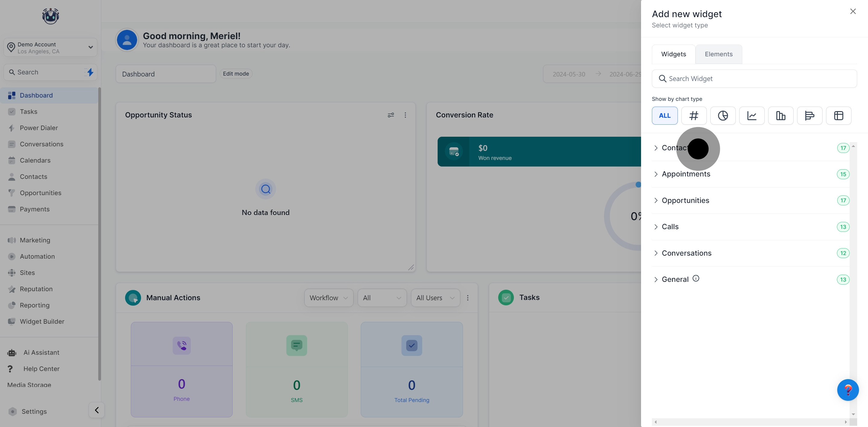This screenshot has height=427, width=868.
Task: Expand the Calls widget category
Action: point(670,227)
